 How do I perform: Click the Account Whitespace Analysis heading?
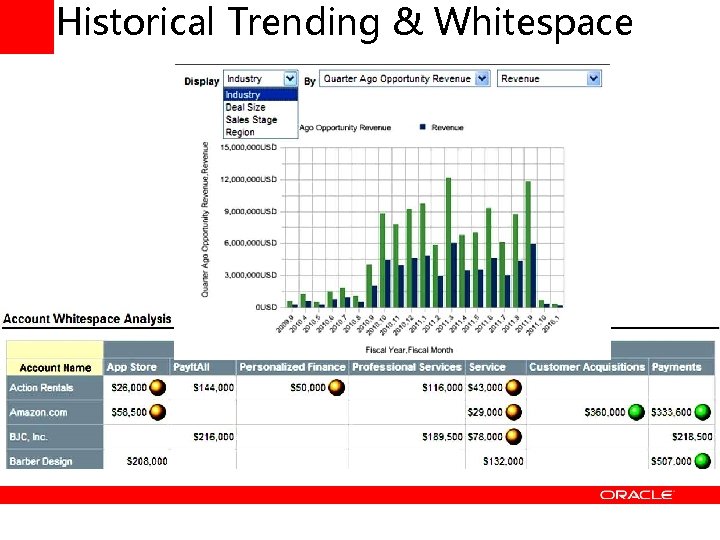click(87, 319)
